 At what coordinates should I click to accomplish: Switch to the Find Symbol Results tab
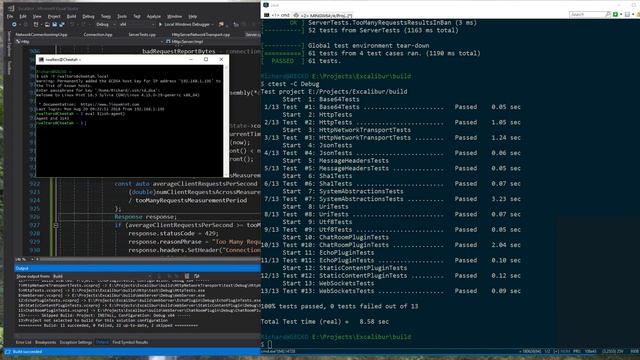(130, 342)
